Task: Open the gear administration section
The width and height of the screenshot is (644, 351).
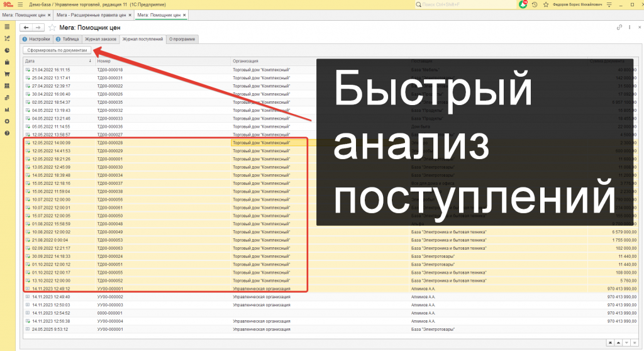Action: 7,121
